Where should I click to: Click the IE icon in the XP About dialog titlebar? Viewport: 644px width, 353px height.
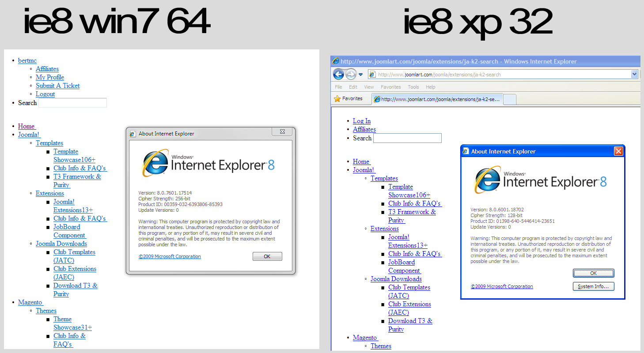point(465,151)
